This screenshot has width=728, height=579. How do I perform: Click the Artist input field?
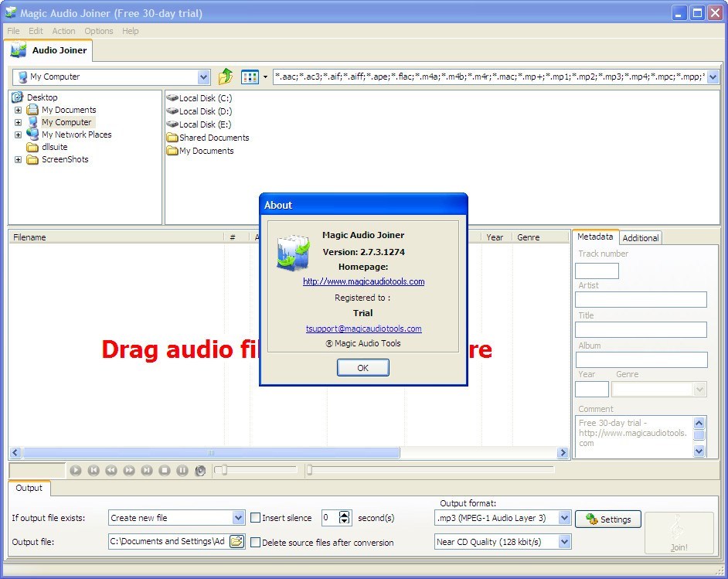point(641,299)
